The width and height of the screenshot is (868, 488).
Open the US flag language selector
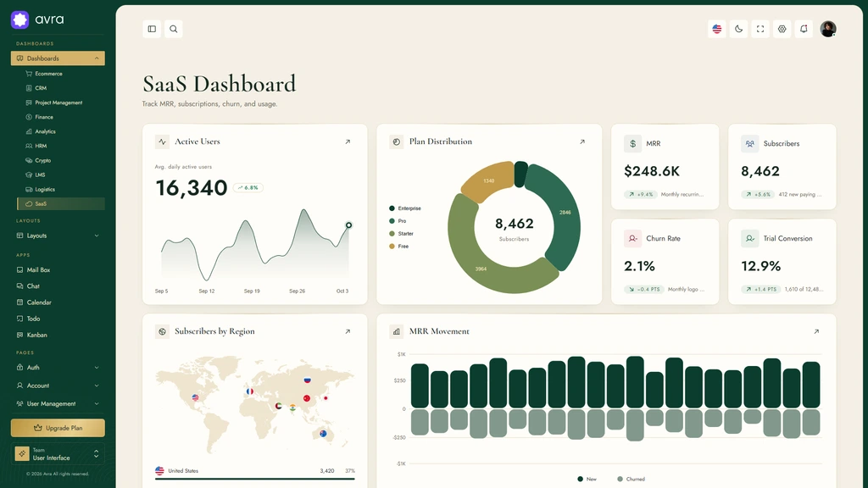pyautogui.click(x=717, y=29)
